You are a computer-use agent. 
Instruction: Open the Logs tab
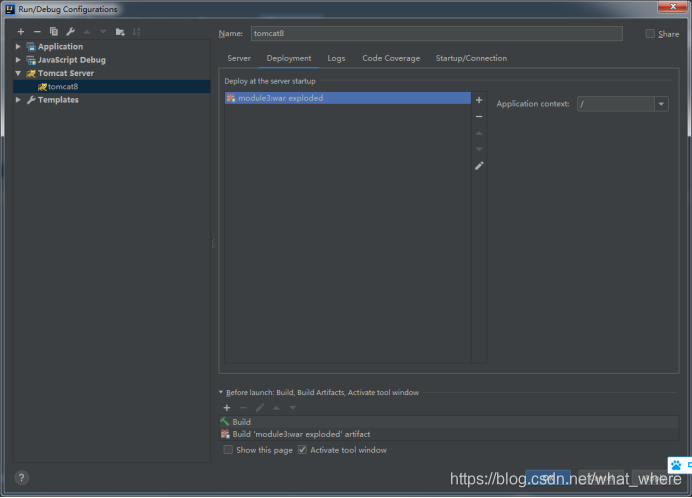[336, 58]
